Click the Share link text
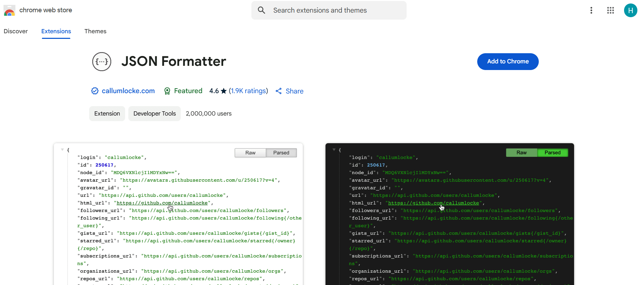This screenshot has width=644, height=285. [x=294, y=91]
